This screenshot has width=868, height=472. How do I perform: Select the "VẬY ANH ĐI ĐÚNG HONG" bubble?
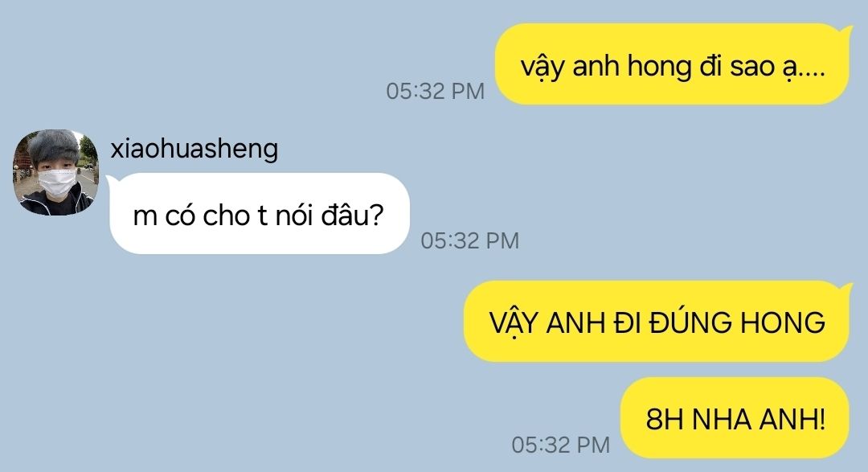(x=657, y=322)
